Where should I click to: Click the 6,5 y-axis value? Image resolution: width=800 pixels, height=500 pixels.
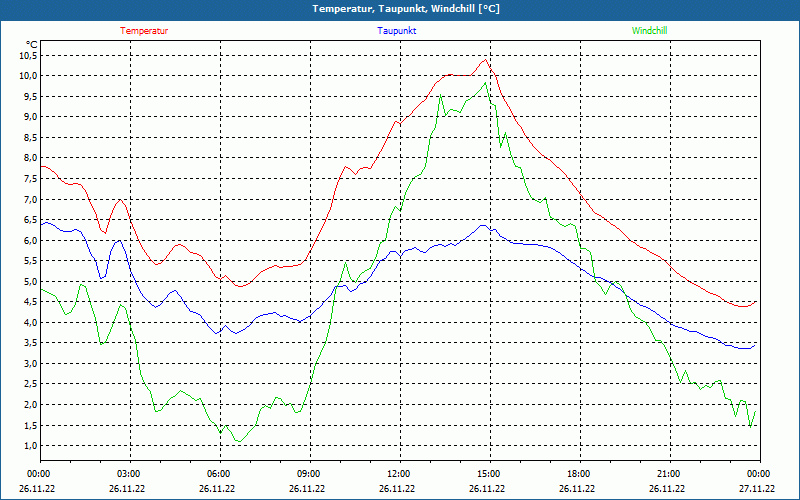click(31, 220)
